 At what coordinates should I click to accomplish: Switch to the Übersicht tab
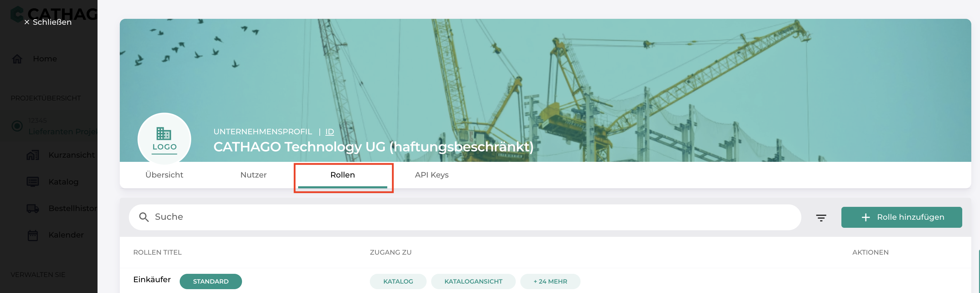coord(164,175)
